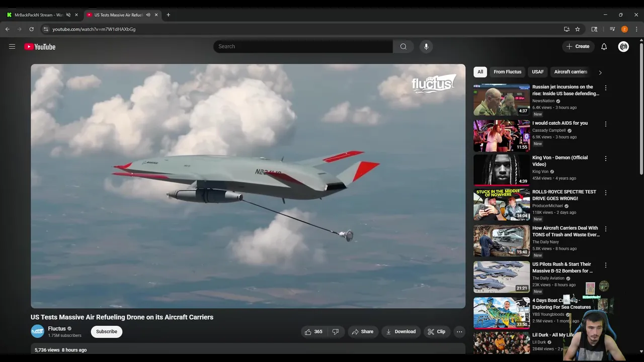Start voice search with microphone icon
644x362 pixels.
426,46
